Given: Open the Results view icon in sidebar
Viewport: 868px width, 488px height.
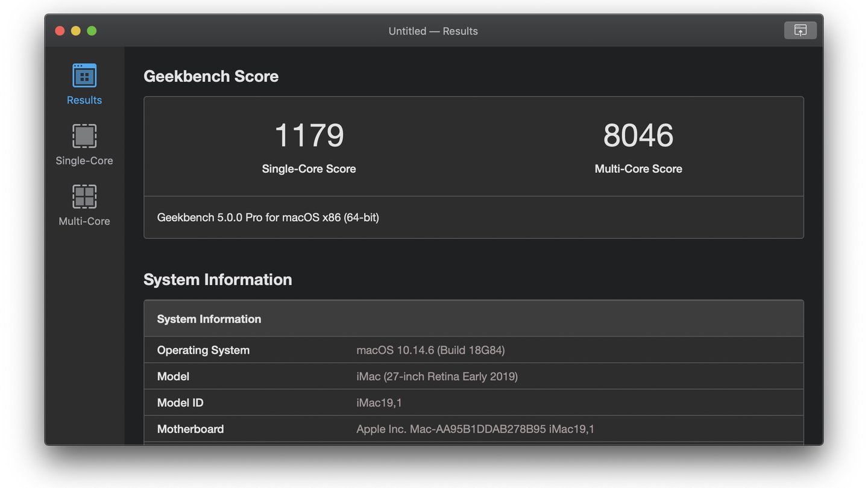Looking at the screenshot, I should 84,75.
